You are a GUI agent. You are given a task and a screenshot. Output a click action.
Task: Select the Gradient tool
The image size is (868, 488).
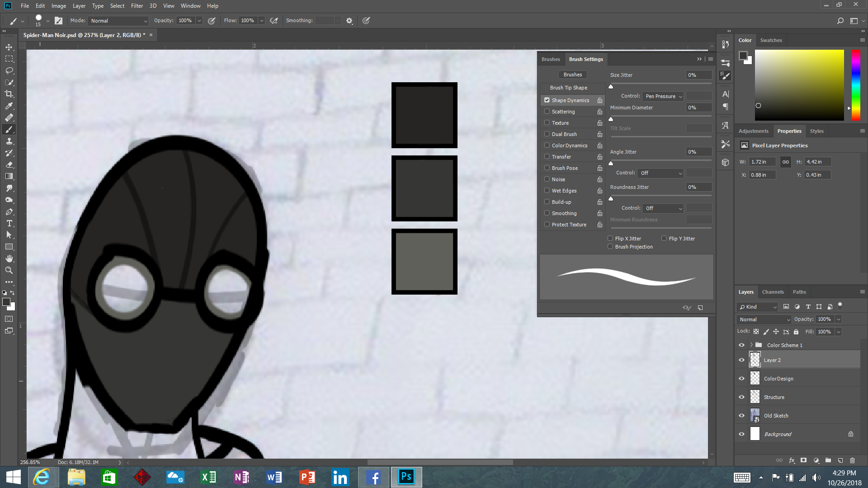click(x=9, y=177)
